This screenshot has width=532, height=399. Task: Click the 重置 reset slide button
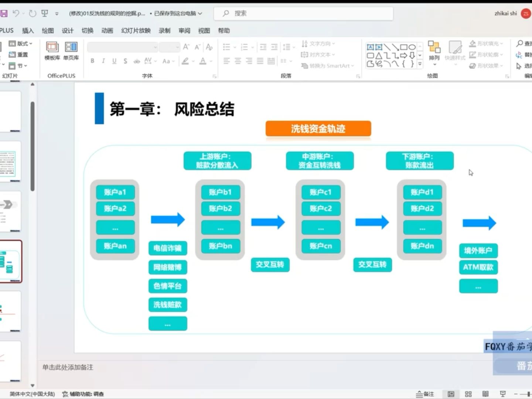[x=18, y=55]
